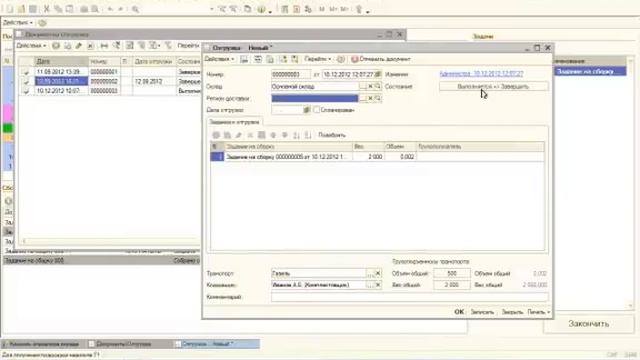640x360 pixels.
Task: Clear the Кладовщик field with its X button
Action: point(378,285)
